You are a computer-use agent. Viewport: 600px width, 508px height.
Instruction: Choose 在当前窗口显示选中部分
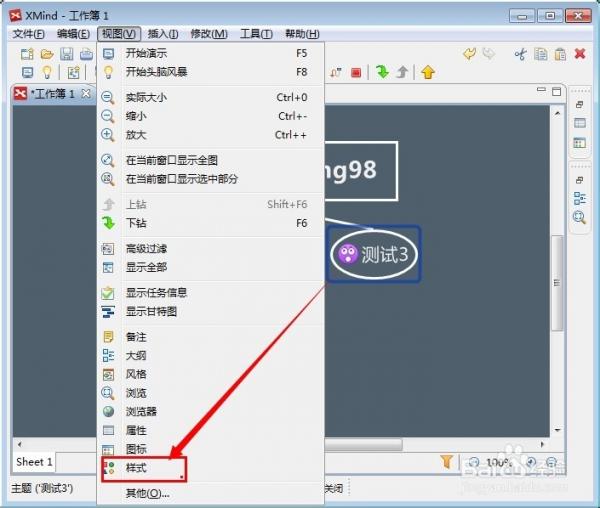[210, 179]
